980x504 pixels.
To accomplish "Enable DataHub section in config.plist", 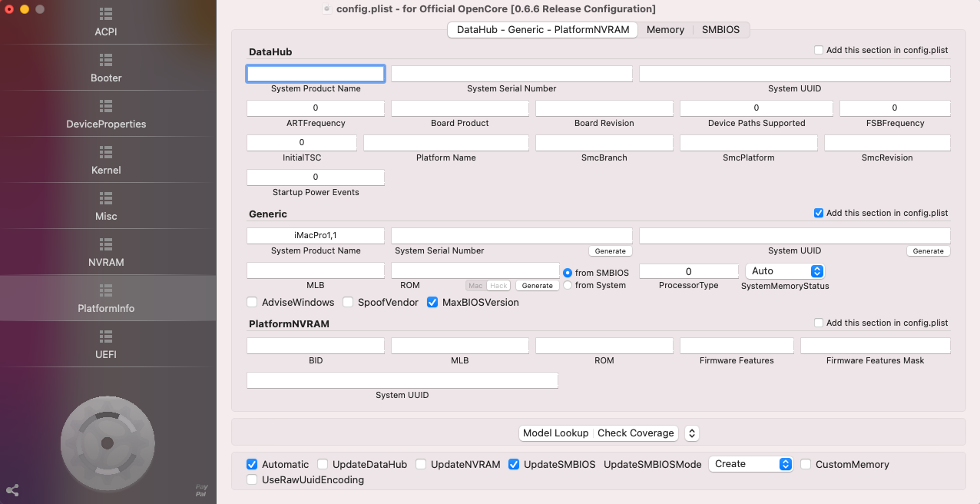I will coord(818,50).
